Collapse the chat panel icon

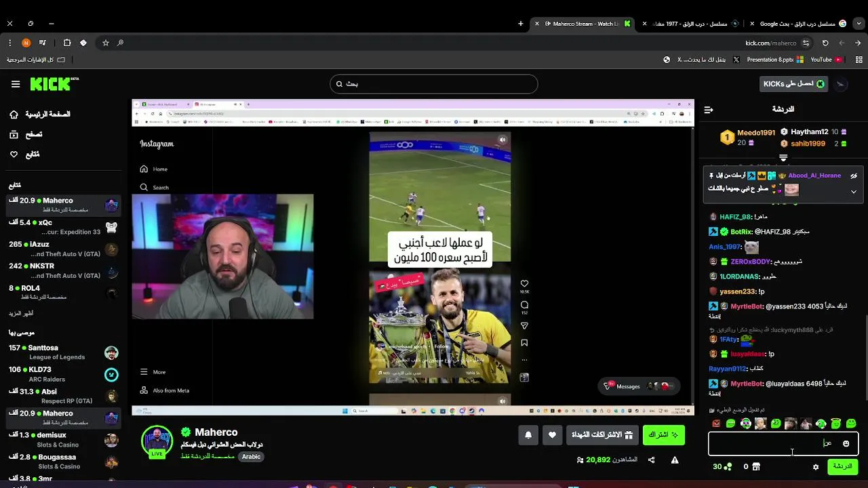pyautogui.click(x=709, y=109)
